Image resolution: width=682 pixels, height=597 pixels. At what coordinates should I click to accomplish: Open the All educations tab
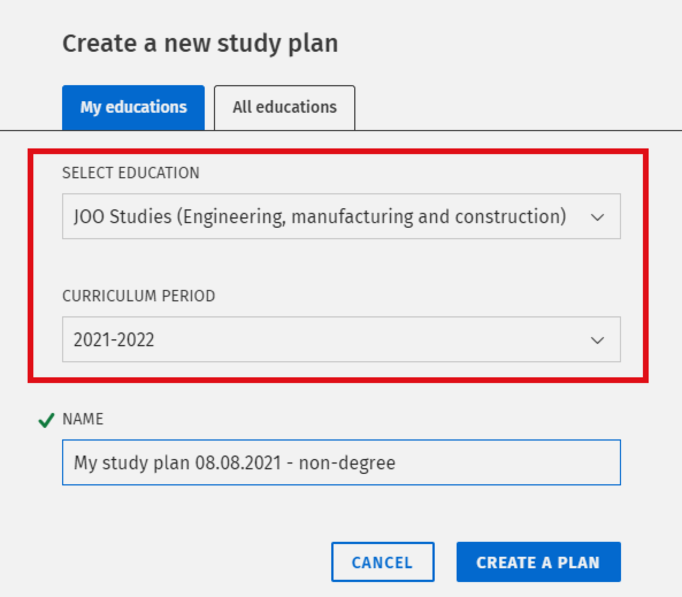click(284, 107)
